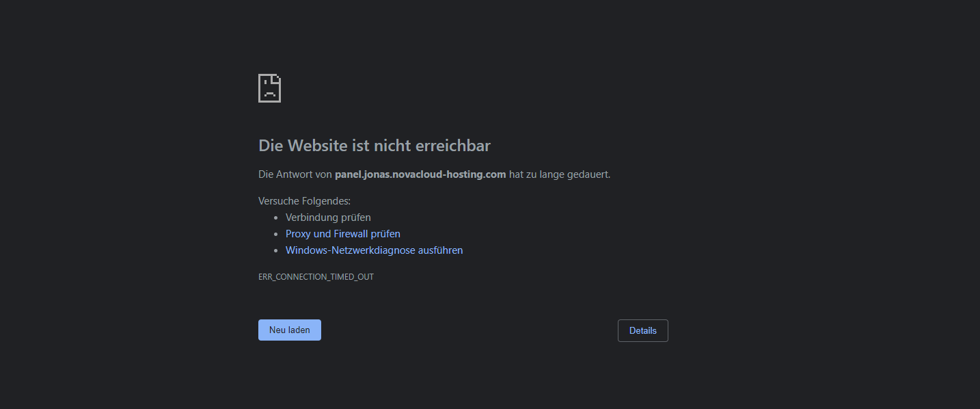
Task: Open the Details button
Action: tap(643, 330)
